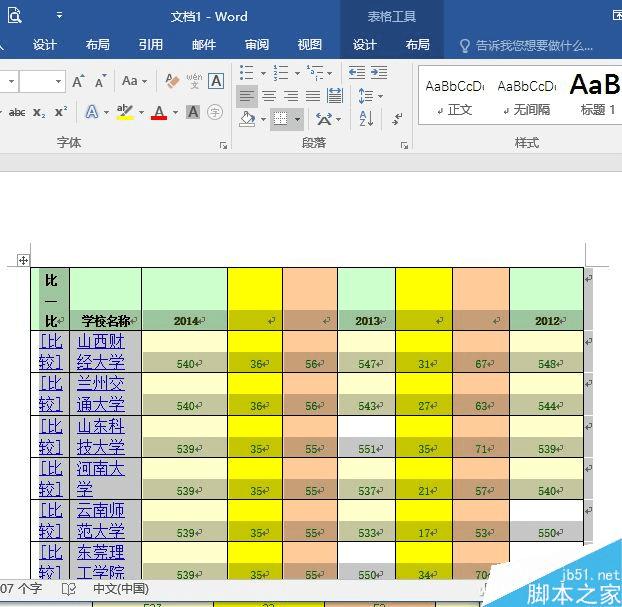The image size is (622, 607).
Task: Toggle character shading icon
Action: click(193, 112)
